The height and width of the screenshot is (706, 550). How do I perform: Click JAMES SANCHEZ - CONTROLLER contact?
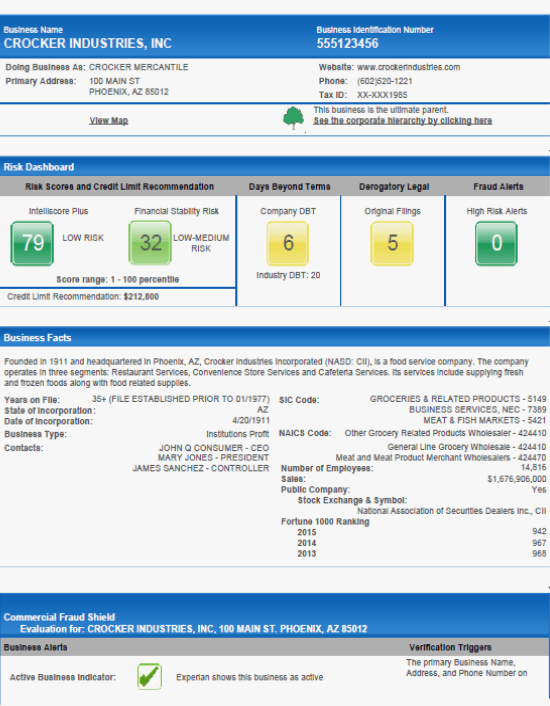point(201,468)
